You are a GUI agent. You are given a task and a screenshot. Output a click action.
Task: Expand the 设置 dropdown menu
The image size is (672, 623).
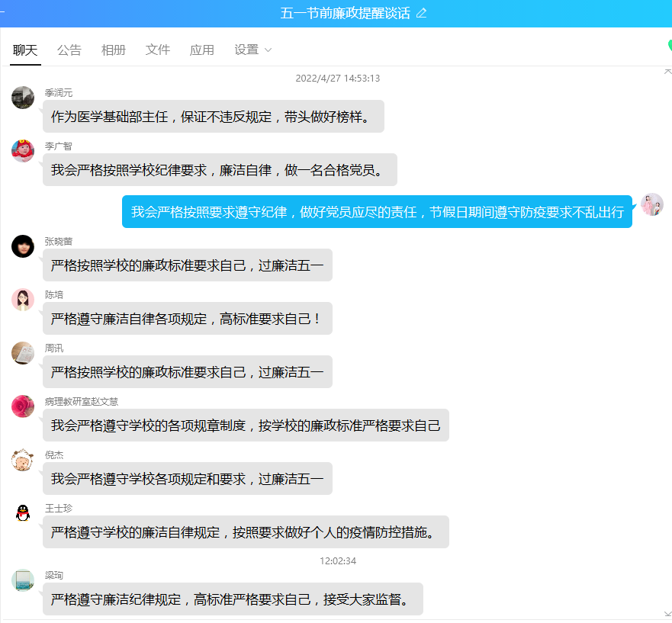click(x=253, y=50)
